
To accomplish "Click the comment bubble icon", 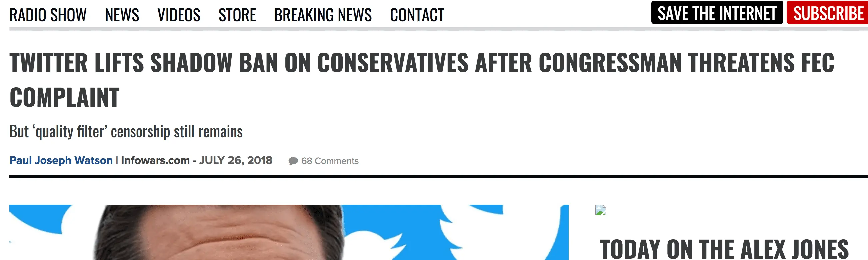I will 293,161.
